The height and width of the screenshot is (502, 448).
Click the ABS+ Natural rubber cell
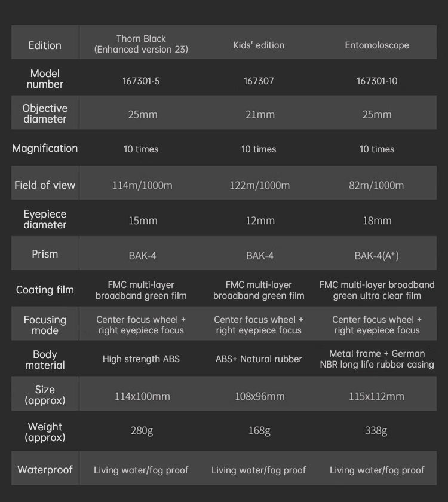coord(259,359)
